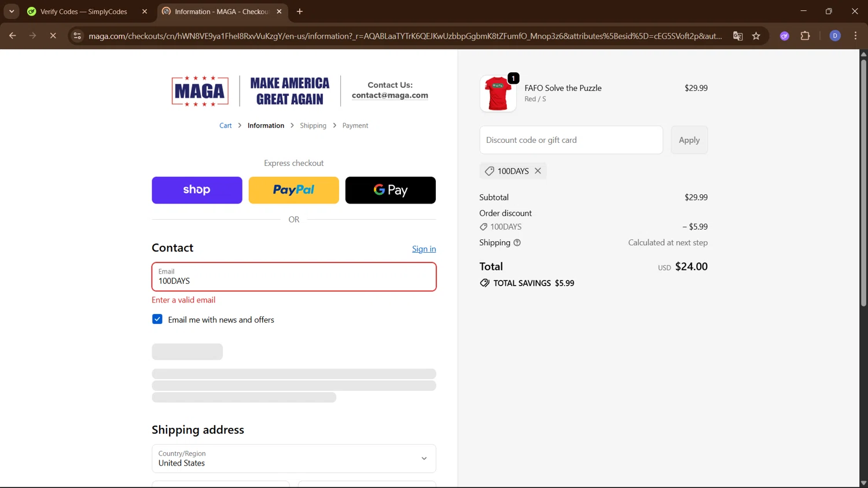
Task: Go forward in browser history
Action: 32,36
